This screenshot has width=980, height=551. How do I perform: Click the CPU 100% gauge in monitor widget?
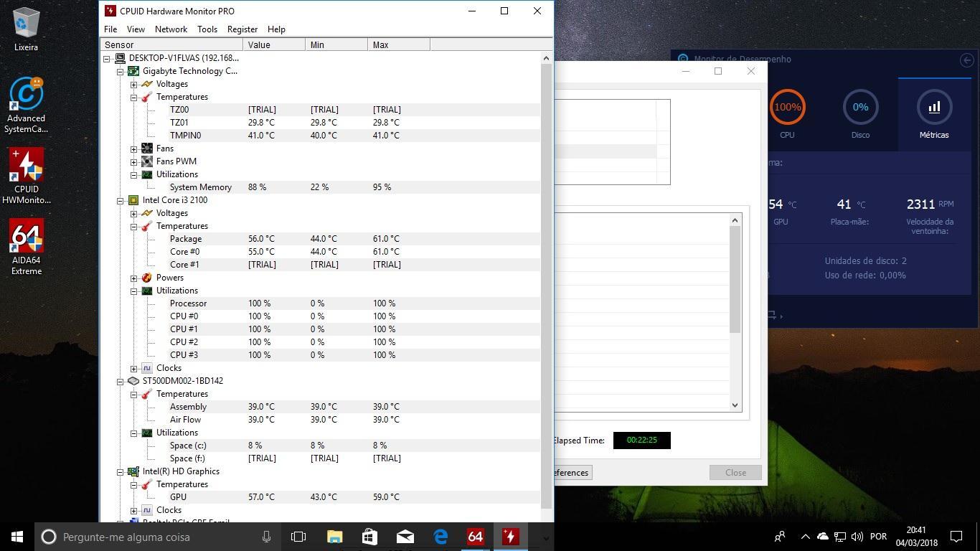tap(787, 108)
